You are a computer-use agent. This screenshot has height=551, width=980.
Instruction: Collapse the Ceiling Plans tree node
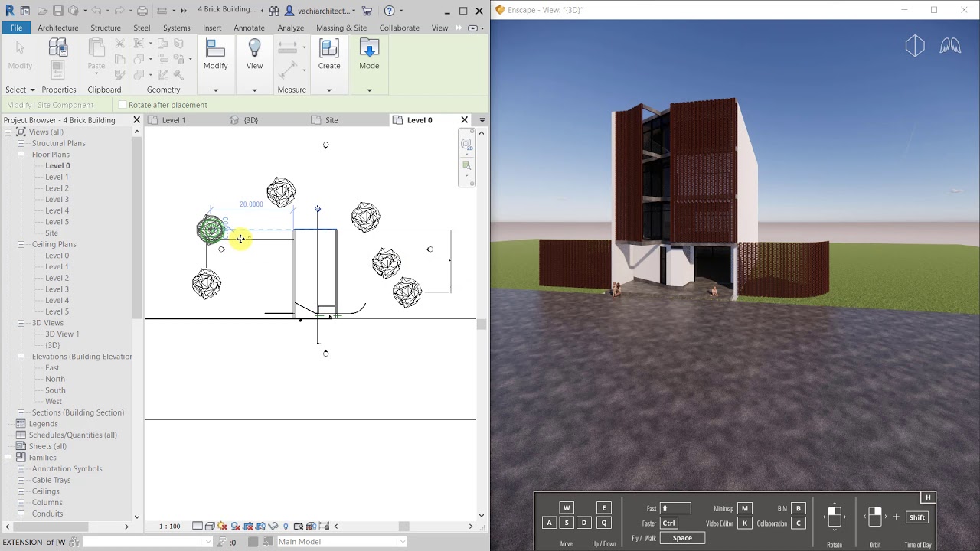(x=21, y=244)
